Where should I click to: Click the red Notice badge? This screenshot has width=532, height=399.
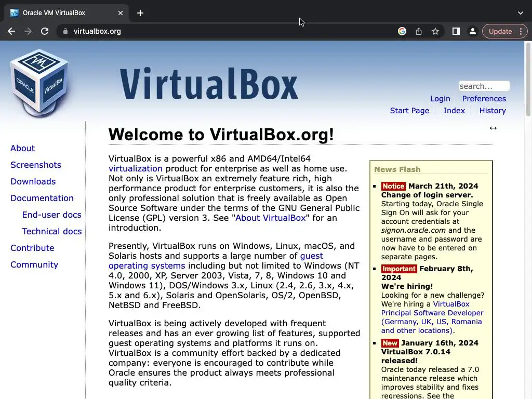pyautogui.click(x=393, y=186)
